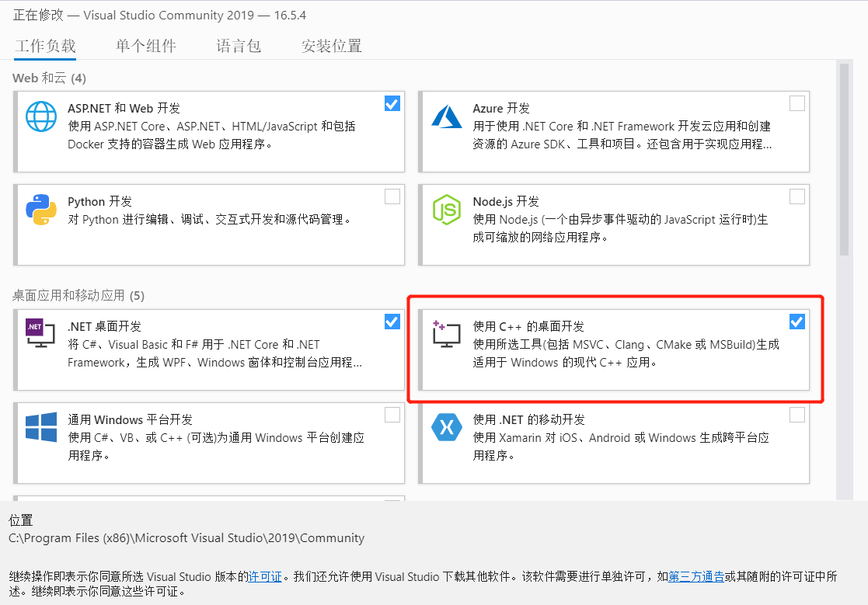868x605 pixels.
Task: Select the 通用 Windows 平台开发 title
Action: point(130,419)
